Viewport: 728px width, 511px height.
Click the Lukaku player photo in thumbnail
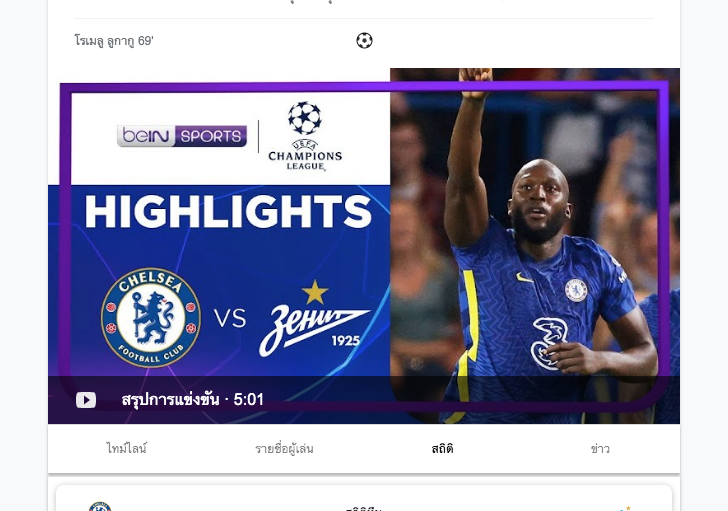(x=535, y=246)
